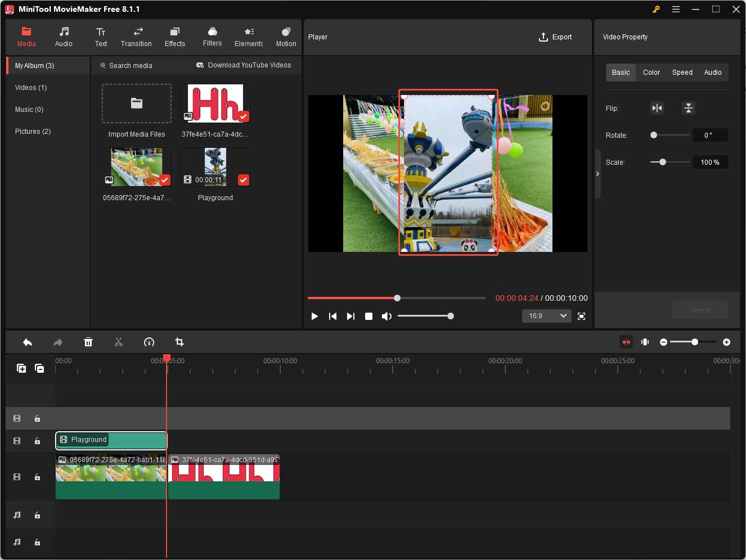
Task: Open the 16:9 aspect ratio dropdown
Action: point(546,316)
